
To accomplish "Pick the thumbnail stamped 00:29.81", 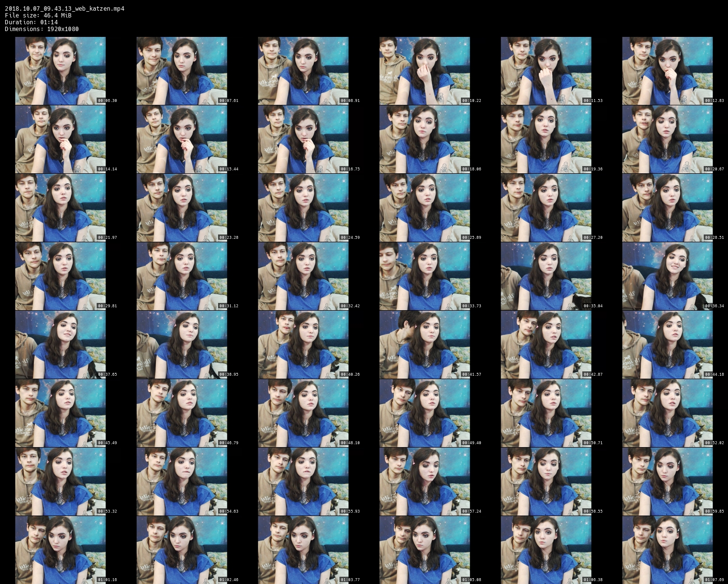I will coord(60,276).
